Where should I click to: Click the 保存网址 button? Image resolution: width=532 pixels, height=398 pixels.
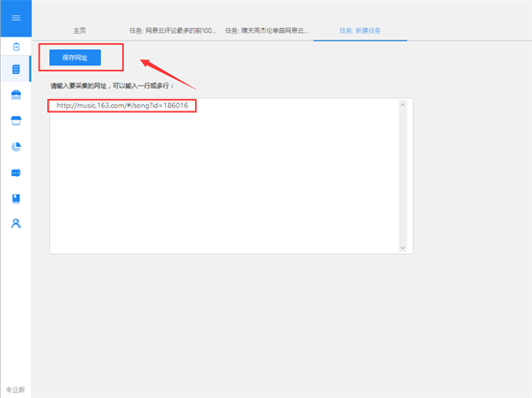pyautogui.click(x=75, y=58)
